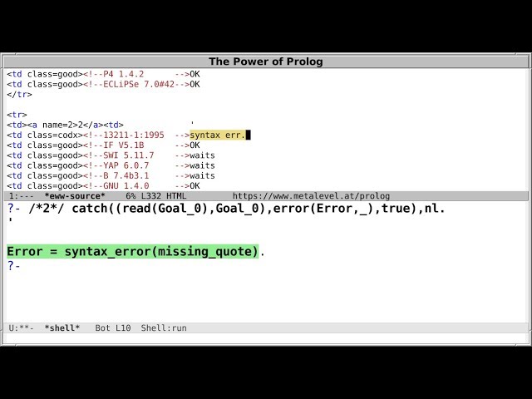Click 'OK' after IF V5.1B
532x399 pixels.
(x=195, y=145)
